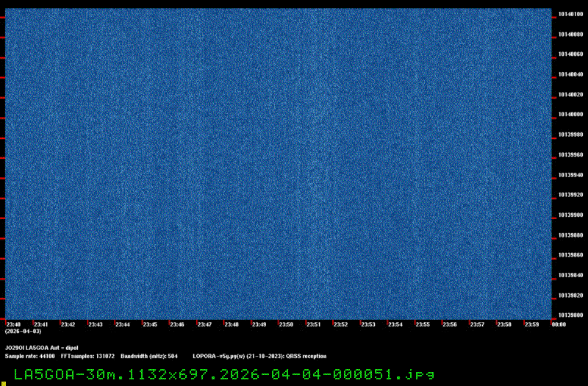Select the 23:52 time label
Image resolution: width=588 pixels, height=386 pixels.
point(340,324)
